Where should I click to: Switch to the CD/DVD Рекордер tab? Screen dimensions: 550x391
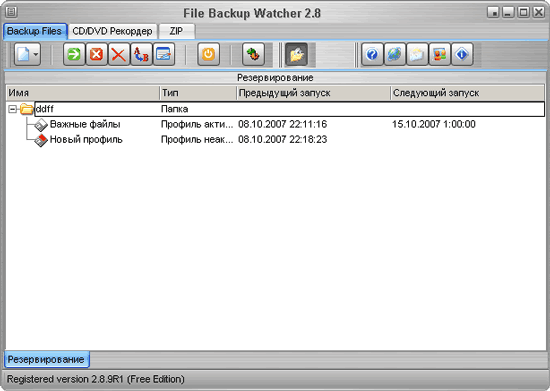[112, 31]
